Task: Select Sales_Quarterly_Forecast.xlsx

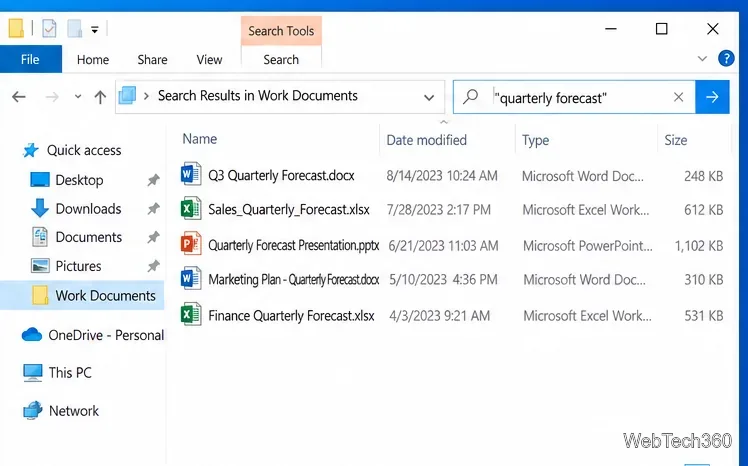Action: coord(289,209)
